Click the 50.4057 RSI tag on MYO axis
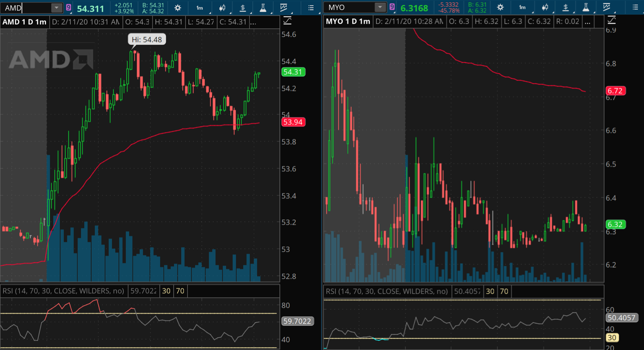644x350 pixels. [621, 318]
